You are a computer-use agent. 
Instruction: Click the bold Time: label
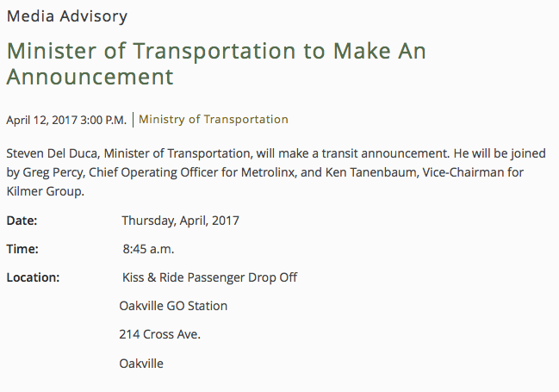(x=22, y=249)
